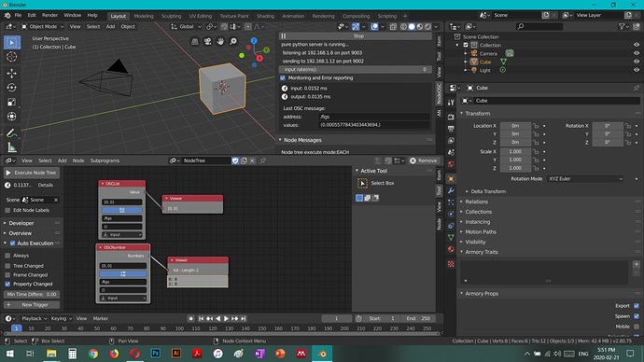Select the Transform tool
Screen dimensions: 644x362
point(11,117)
